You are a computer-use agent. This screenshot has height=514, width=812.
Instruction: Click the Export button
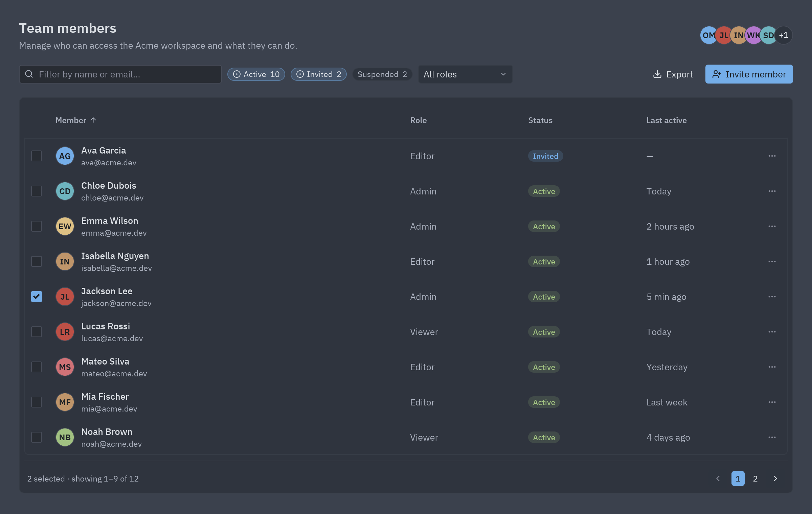tap(673, 74)
